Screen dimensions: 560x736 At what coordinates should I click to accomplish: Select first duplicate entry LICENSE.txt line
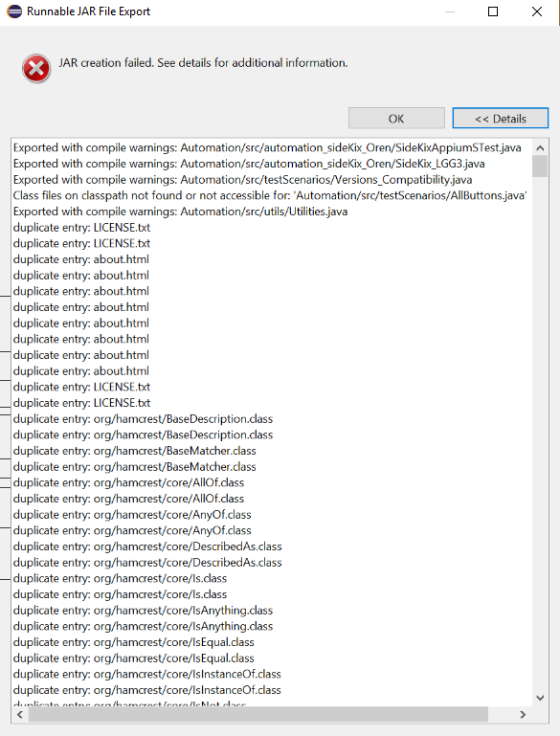(81, 228)
